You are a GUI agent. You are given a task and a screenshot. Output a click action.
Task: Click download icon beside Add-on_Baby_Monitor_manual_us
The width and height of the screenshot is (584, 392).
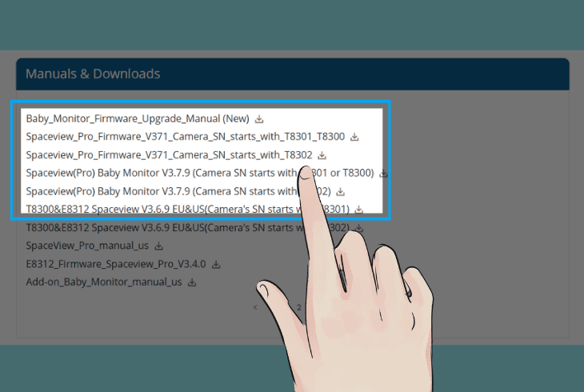click(192, 282)
